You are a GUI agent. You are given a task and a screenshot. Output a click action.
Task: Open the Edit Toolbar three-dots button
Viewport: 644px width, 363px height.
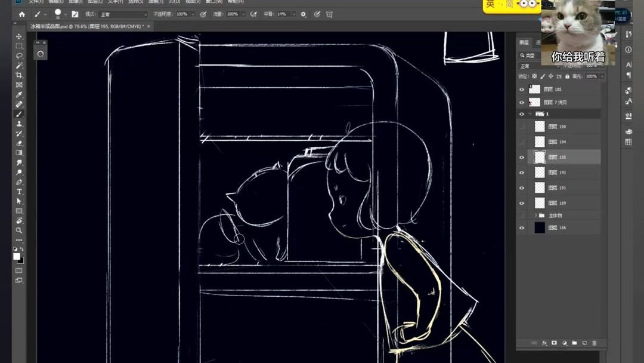click(19, 240)
